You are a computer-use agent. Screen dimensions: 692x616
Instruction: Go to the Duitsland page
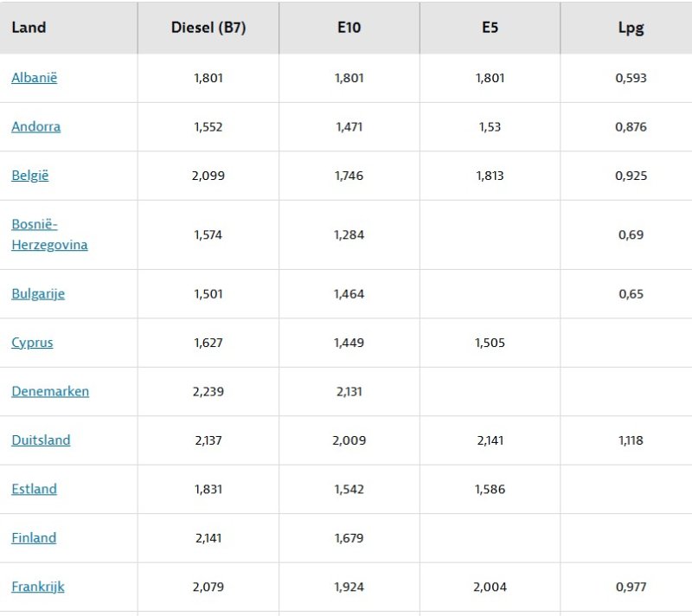point(41,440)
